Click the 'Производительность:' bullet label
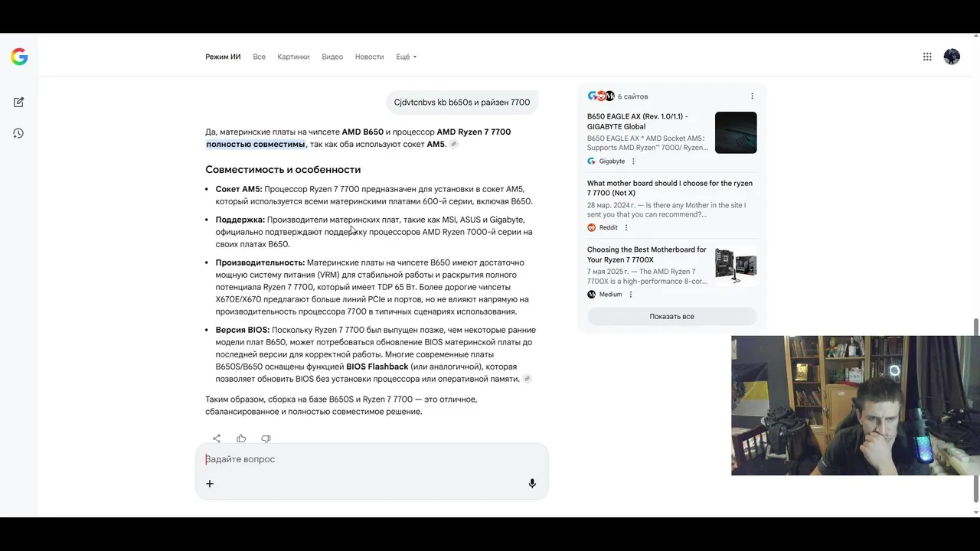The image size is (980, 551). [x=260, y=262]
